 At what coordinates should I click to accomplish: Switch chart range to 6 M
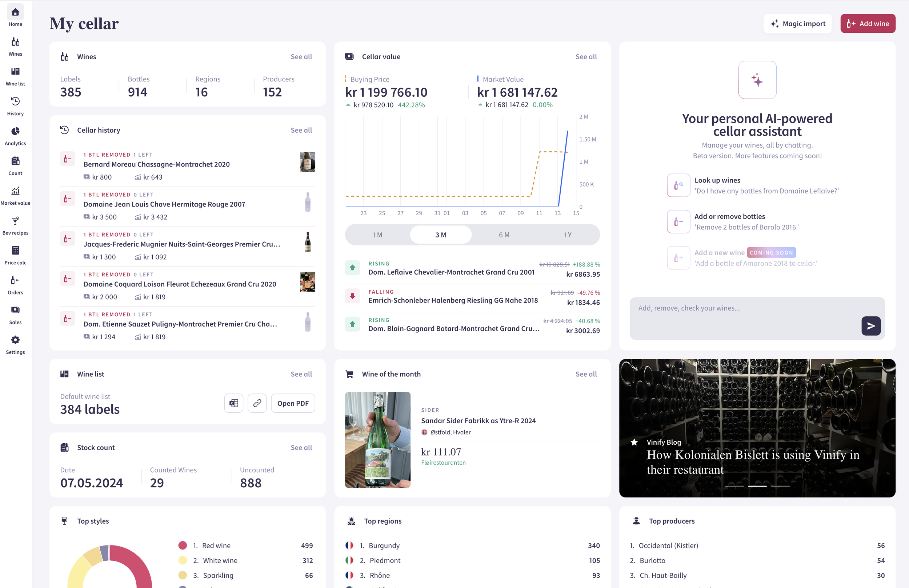coord(504,235)
